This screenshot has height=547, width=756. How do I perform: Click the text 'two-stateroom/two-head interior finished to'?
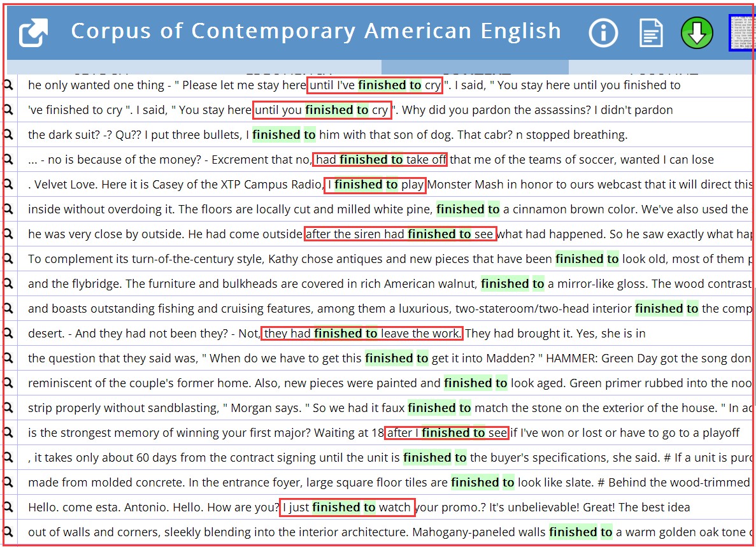(576, 309)
